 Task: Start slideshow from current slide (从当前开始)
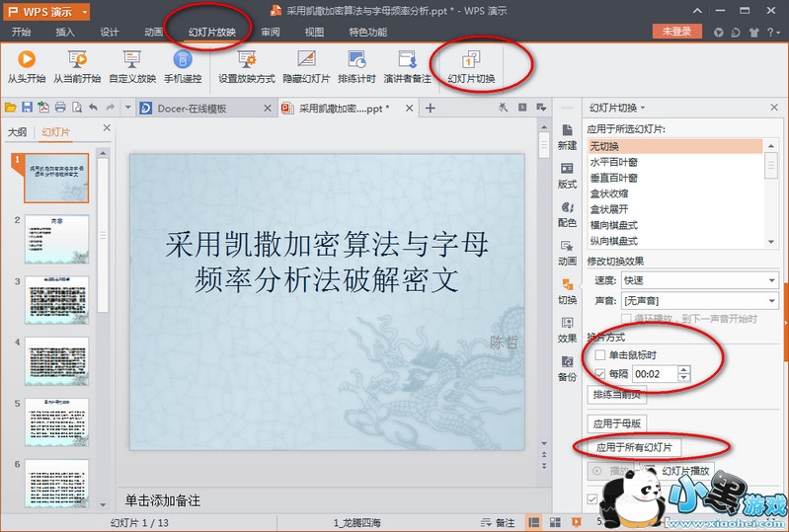coord(77,66)
